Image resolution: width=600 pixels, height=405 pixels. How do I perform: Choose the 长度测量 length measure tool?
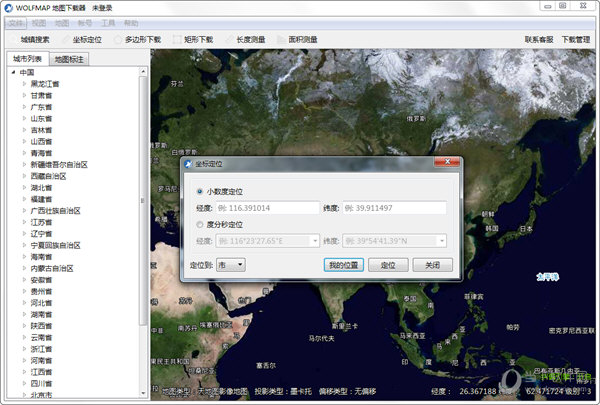click(246, 39)
